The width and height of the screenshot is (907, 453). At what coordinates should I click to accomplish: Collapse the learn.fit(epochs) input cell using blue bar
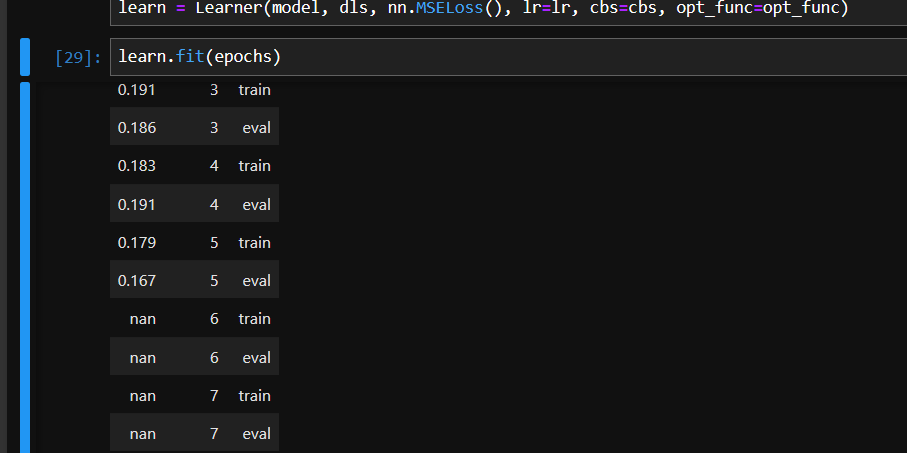click(x=25, y=57)
